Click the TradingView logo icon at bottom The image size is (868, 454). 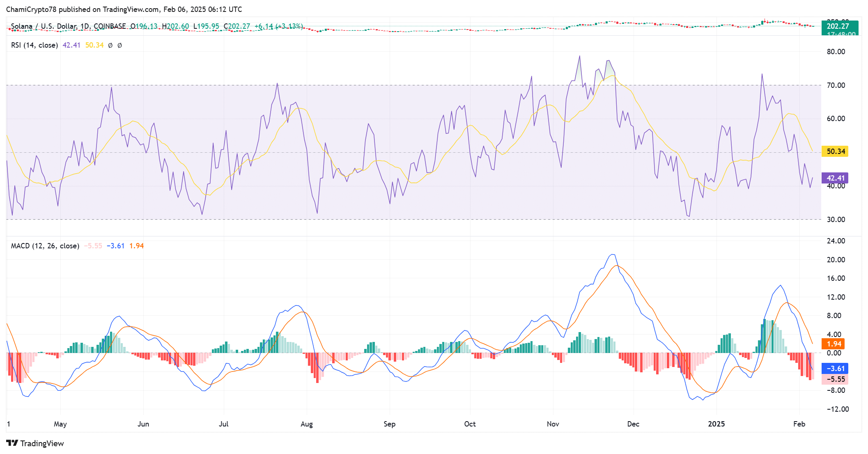click(12, 443)
